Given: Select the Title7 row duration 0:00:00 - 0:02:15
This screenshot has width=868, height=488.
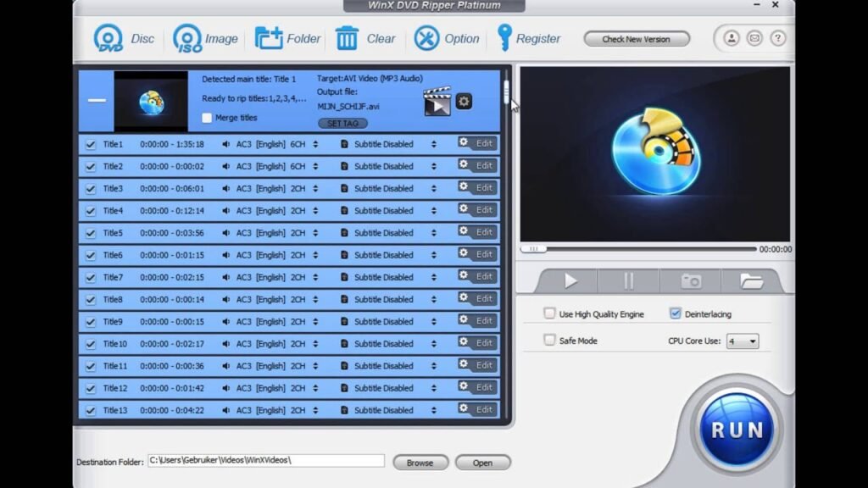Looking at the screenshot, I should click(x=171, y=277).
